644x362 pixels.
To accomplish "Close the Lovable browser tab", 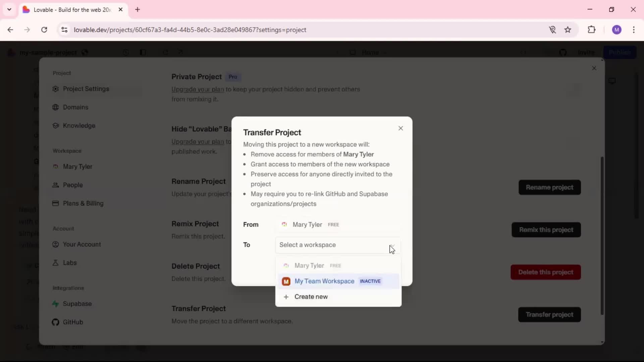I will (x=120, y=10).
